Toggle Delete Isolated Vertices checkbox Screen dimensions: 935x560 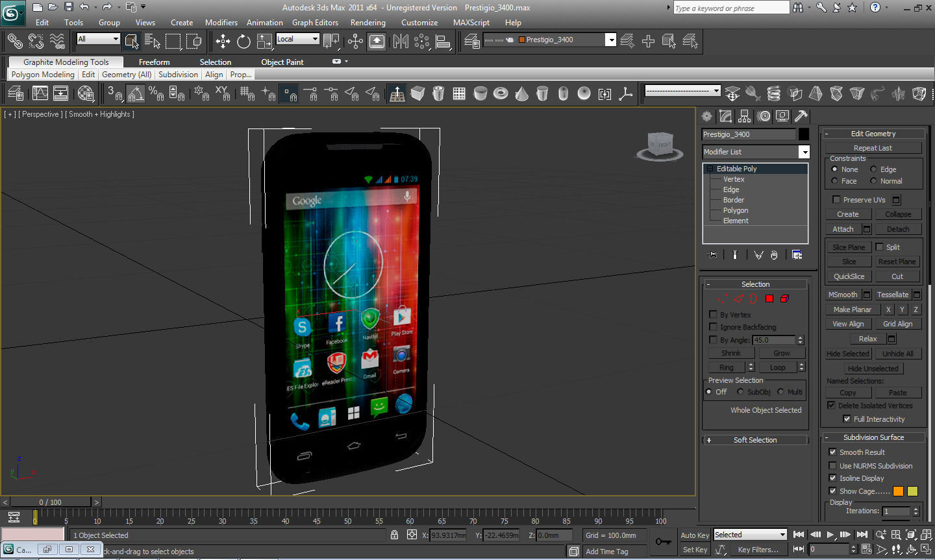[x=831, y=406]
